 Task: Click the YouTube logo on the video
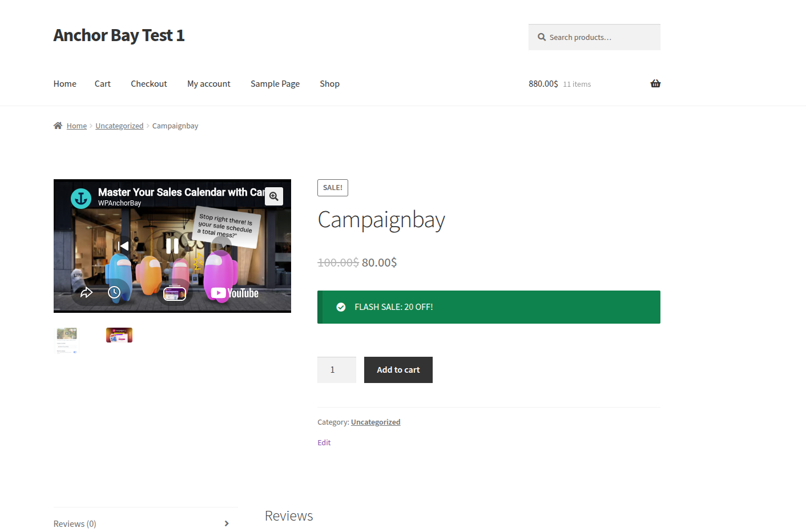point(233,292)
